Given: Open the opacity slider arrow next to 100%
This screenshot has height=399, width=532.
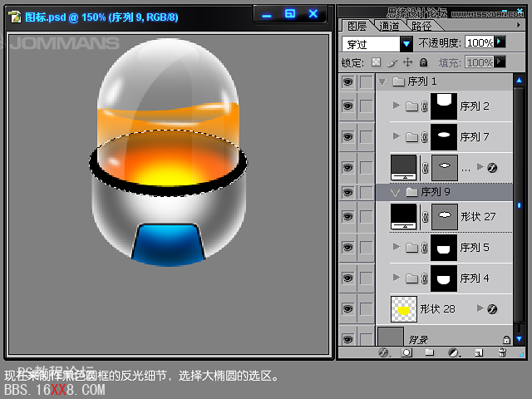Looking at the screenshot, I should coord(500,42).
